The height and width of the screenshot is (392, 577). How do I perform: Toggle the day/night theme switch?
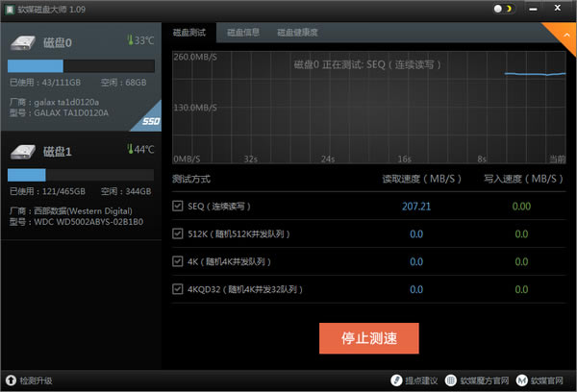504,9
